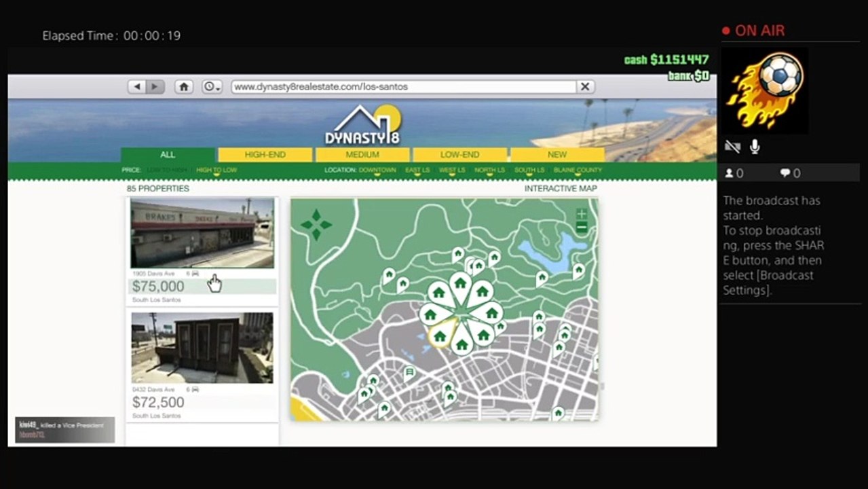Toggle the DOWNTOWN location filter
Screen dimensions: 868x489
[377, 170]
